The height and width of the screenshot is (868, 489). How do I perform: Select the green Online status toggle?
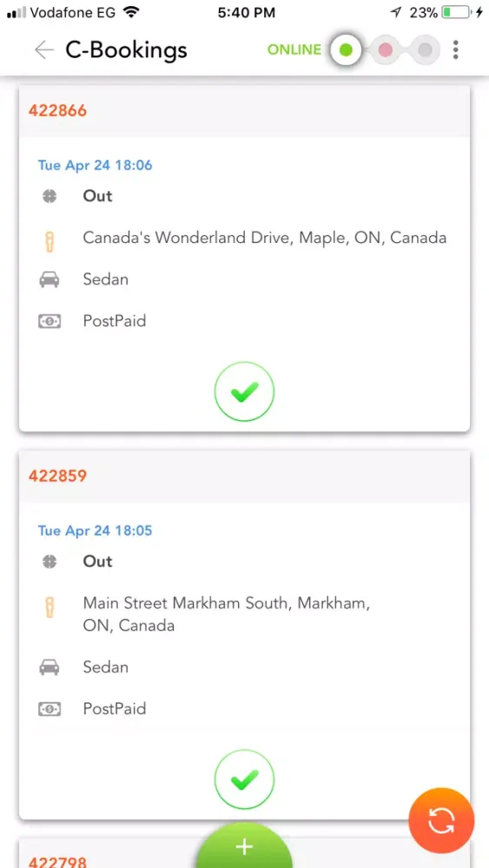346,50
